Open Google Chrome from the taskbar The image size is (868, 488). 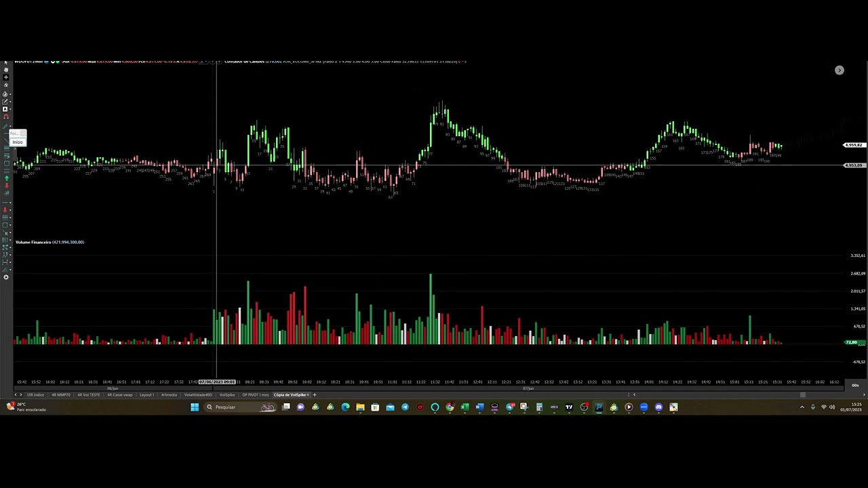point(449,407)
